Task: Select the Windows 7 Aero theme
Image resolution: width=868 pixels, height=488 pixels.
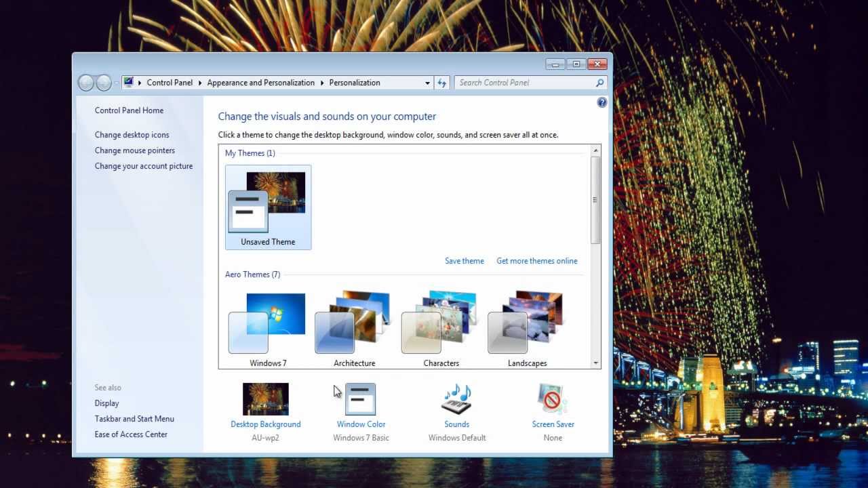Action: (268, 329)
